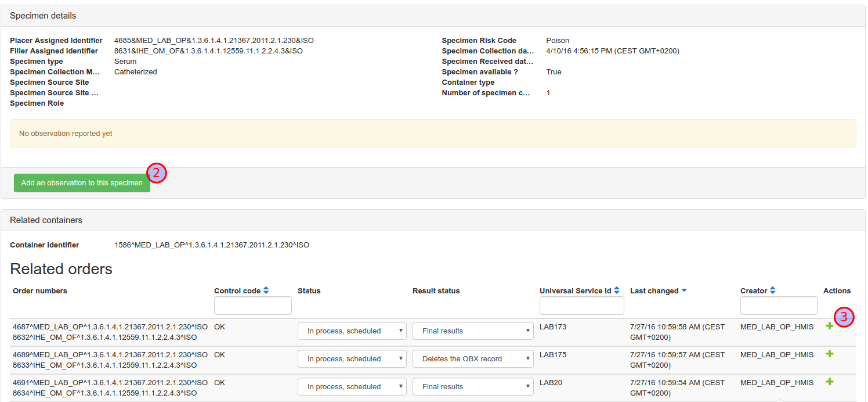Sort by Universal Service Id arrows
The height and width of the screenshot is (402, 868).
click(x=617, y=290)
